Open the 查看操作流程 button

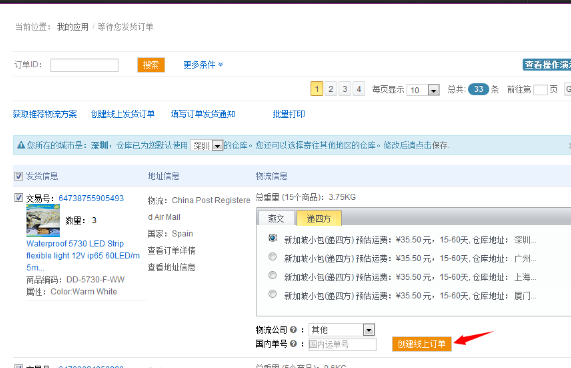547,65
